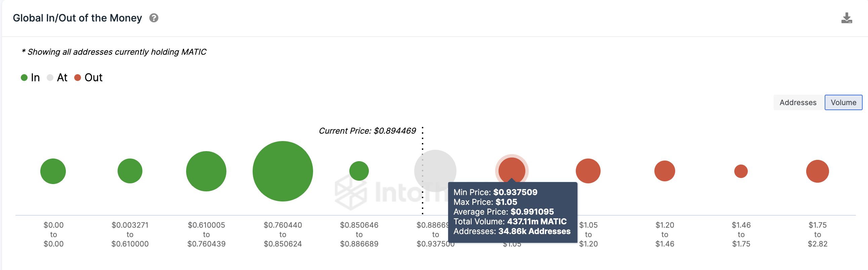Click the Current Price dotted line marker
Screen dimensions: 868x270
click(x=422, y=170)
